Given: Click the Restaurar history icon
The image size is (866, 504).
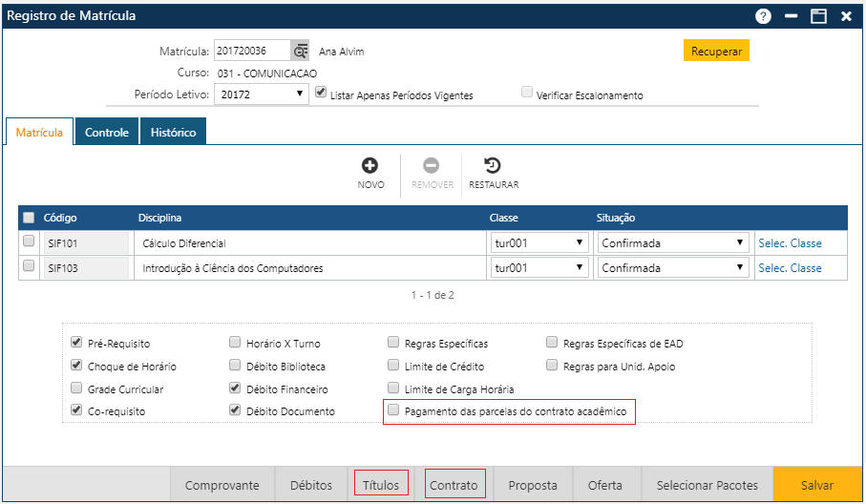Looking at the screenshot, I should click(x=493, y=166).
